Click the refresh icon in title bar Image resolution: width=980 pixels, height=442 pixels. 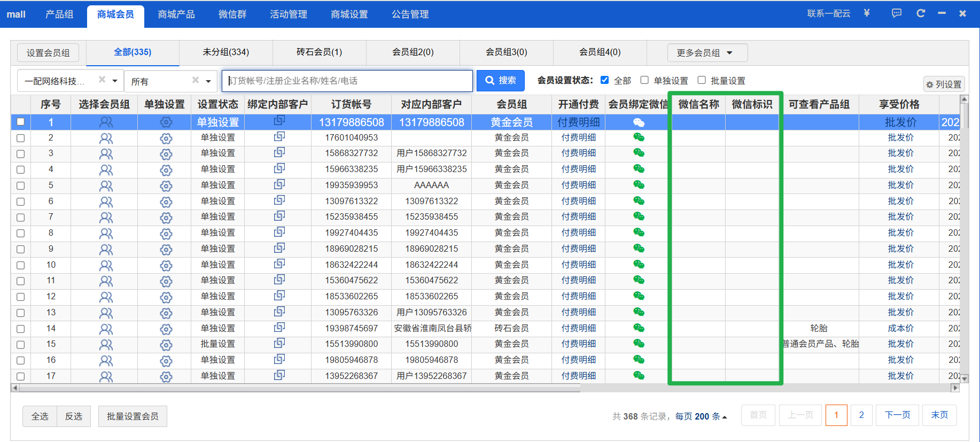coord(921,13)
